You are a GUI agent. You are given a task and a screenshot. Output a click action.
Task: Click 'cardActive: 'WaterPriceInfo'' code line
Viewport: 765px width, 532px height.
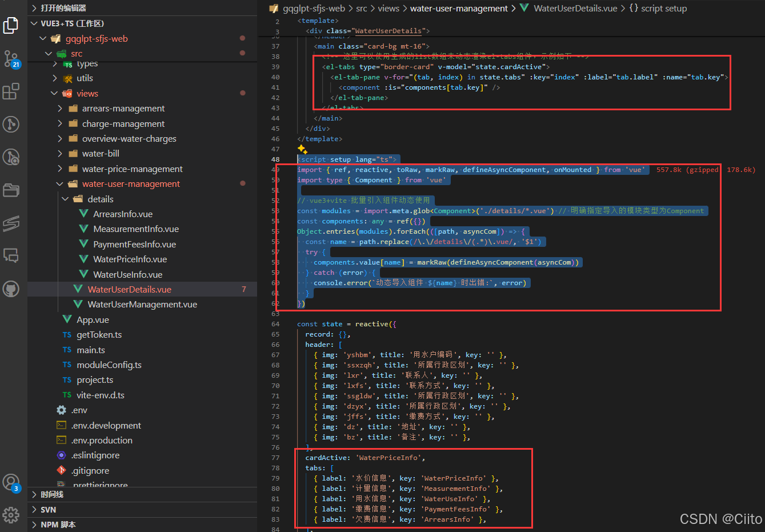365,458
